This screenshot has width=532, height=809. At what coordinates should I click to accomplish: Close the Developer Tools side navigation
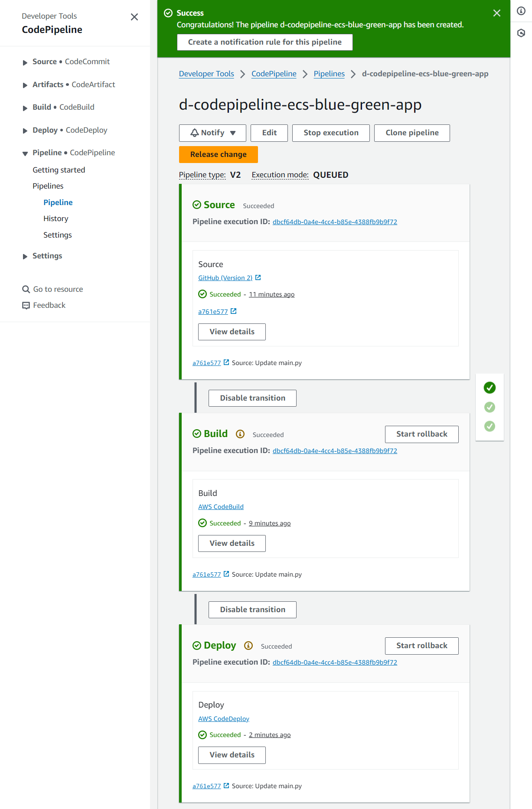(134, 17)
